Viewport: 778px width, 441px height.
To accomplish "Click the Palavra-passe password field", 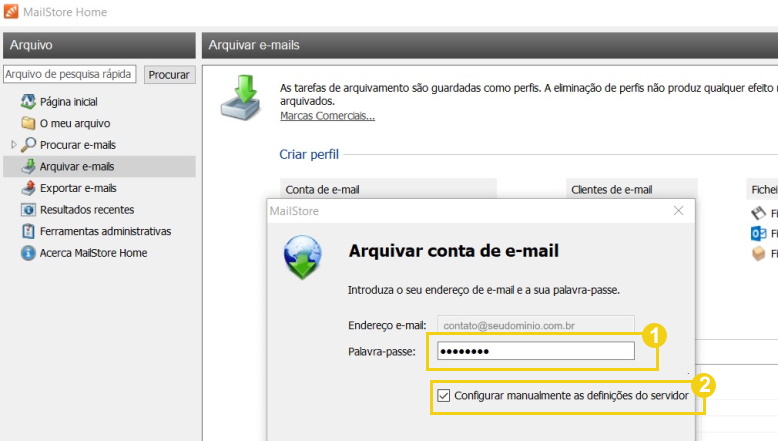I will (536, 351).
